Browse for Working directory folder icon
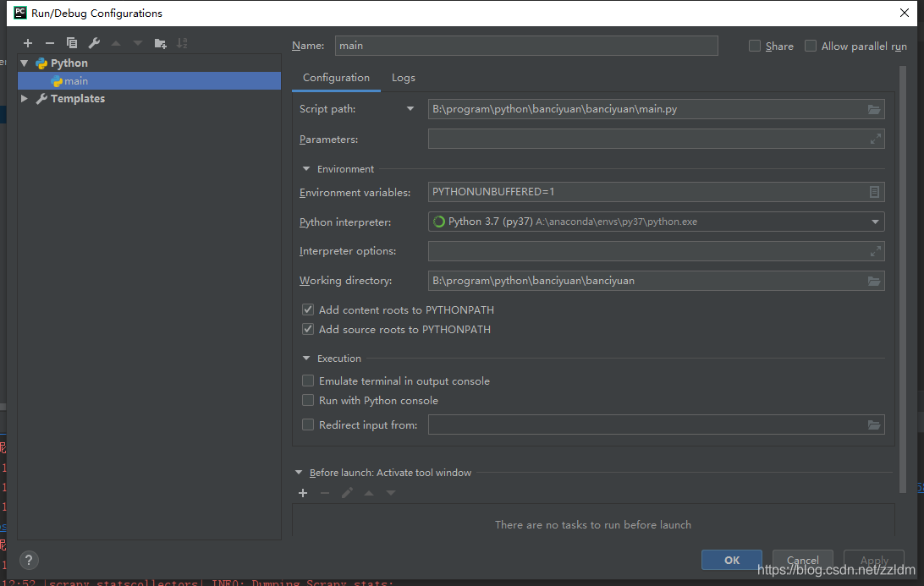 (874, 281)
